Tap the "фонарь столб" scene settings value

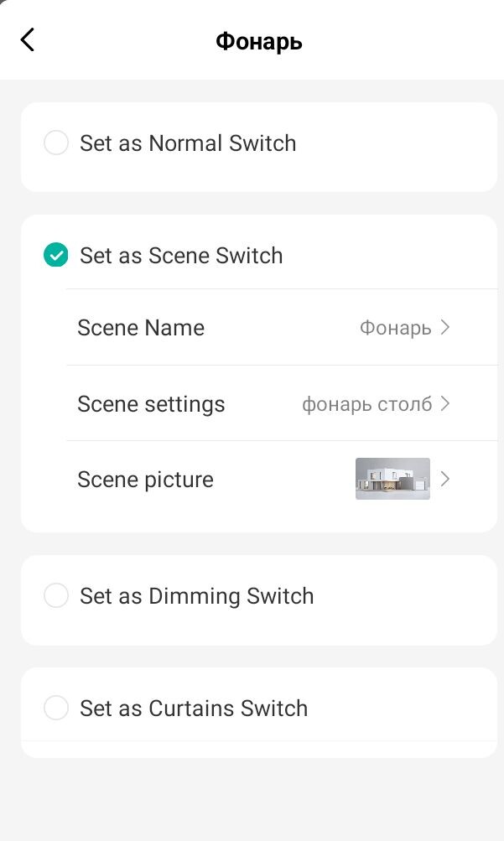click(x=366, y=404)
